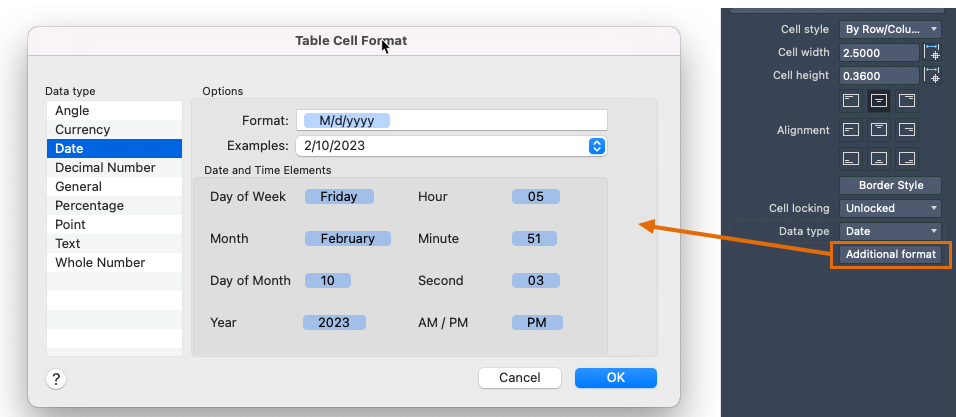Set alignment to bottom right

tap(907, 158)
